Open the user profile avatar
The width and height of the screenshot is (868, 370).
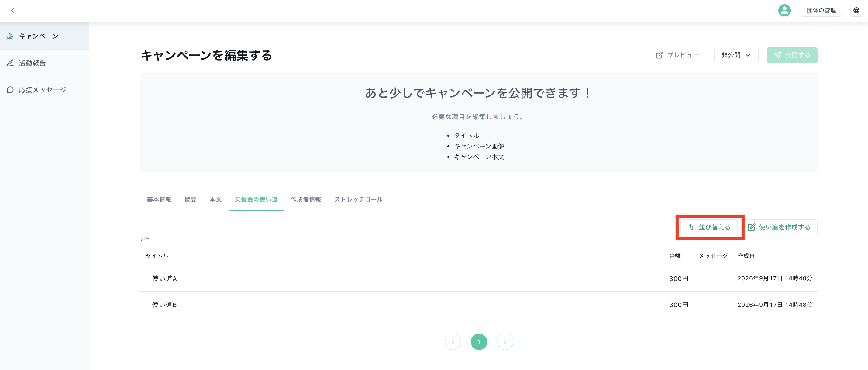pyautogui.click(x=784, y=10)
